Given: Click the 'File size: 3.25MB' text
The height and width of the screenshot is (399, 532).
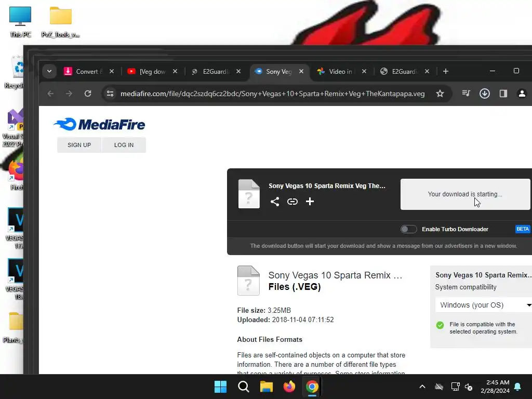Looking at the screenshot, I should pos(264,310).
